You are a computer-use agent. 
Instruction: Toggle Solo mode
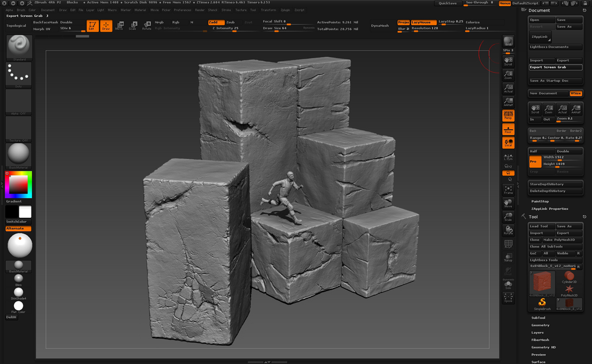pyautogui.click(x=508, y=284)
